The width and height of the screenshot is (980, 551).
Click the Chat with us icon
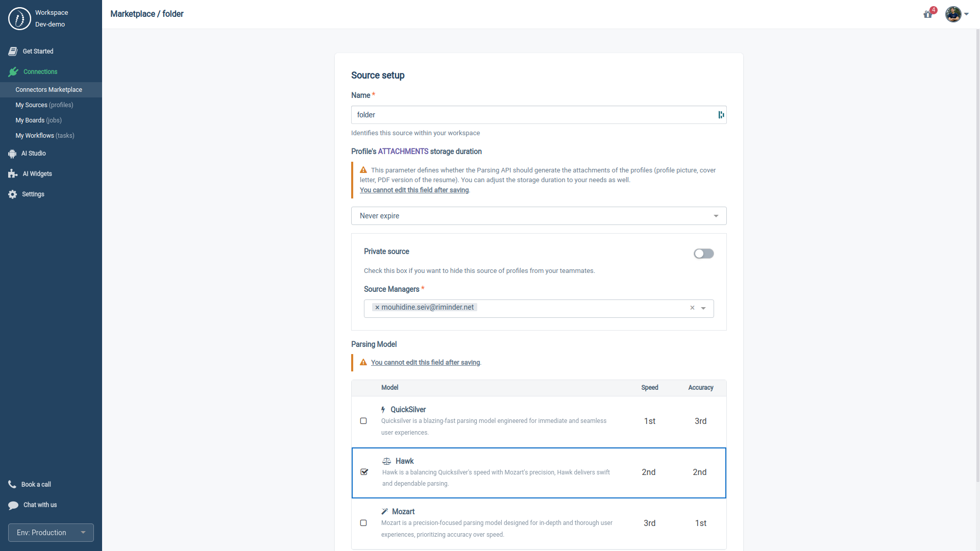click(12, 505)
